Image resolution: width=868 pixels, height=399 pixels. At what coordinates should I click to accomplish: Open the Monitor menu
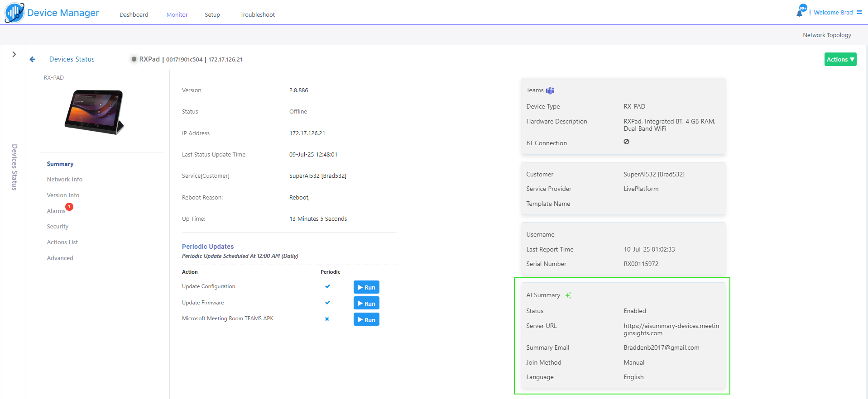click(x=177, y=15)
